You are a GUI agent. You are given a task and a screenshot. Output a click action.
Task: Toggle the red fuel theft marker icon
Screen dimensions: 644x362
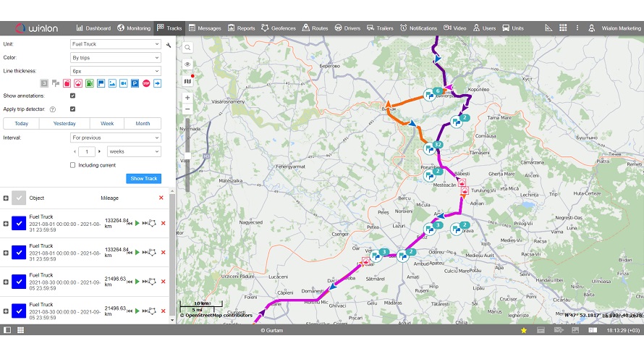coord(67,83)
